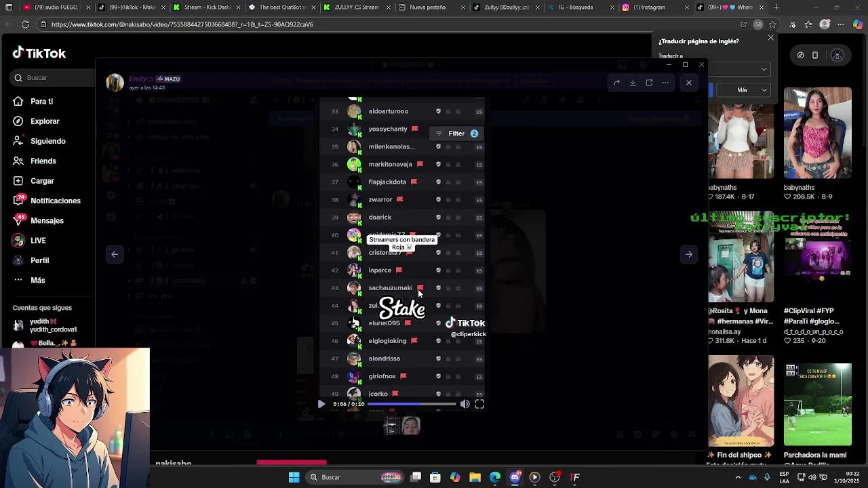Image resolution: width=868 pixels, height=488 pixels.
Task: Show hidden tray icons chevron
Action: coord(738,477)
